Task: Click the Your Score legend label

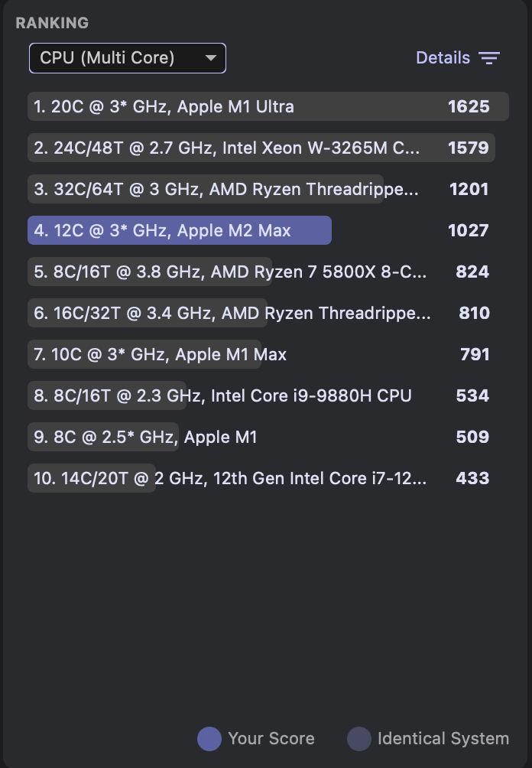Action: point(271,739)
